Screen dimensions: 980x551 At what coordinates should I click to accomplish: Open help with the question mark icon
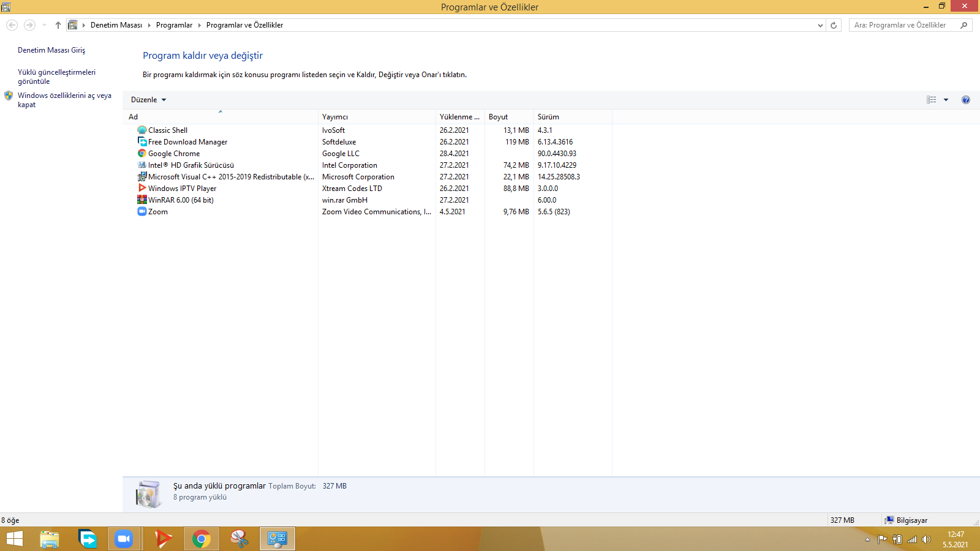click(966, 100)
